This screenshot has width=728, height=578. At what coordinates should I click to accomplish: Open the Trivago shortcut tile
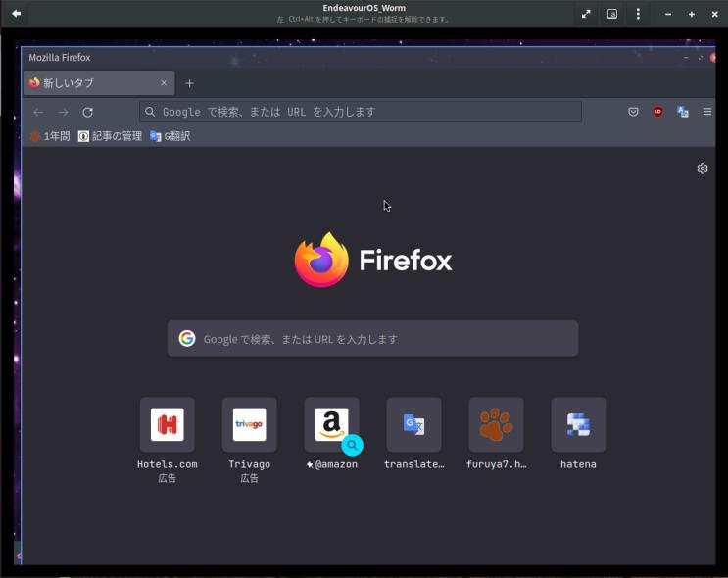(249, 424)
